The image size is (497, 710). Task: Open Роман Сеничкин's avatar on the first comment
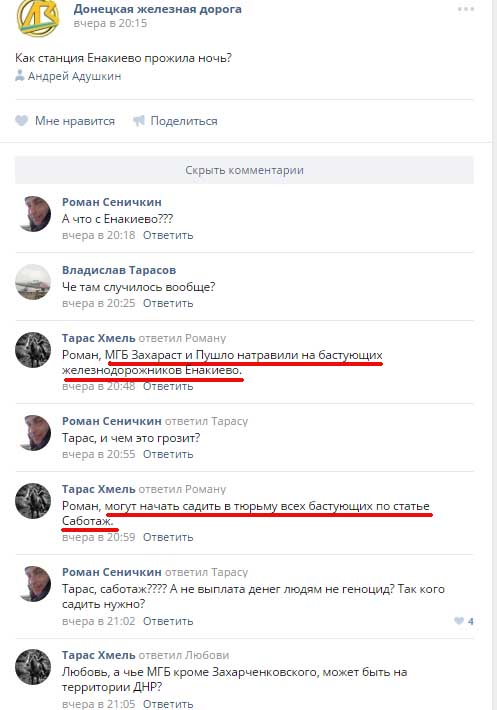[33, 214]
